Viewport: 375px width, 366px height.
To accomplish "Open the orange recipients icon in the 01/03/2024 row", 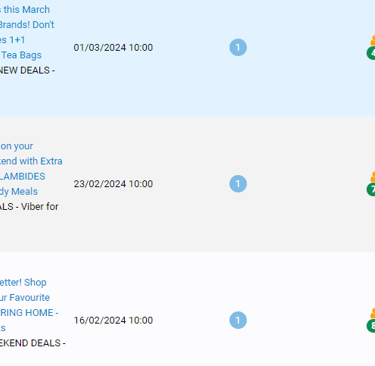I will [373, 40].
